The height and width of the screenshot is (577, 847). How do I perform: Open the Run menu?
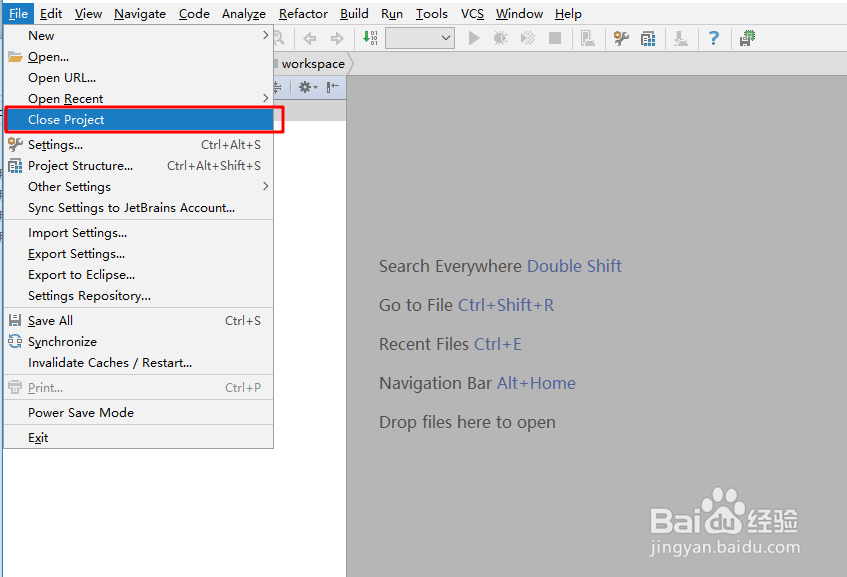pos(392,14)
